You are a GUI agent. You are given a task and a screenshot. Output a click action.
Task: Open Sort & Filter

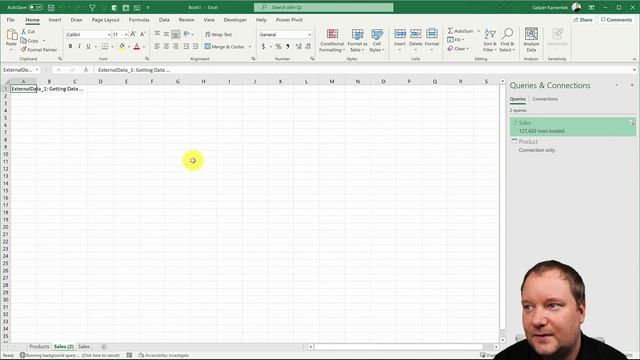click(x=490, y=40)
